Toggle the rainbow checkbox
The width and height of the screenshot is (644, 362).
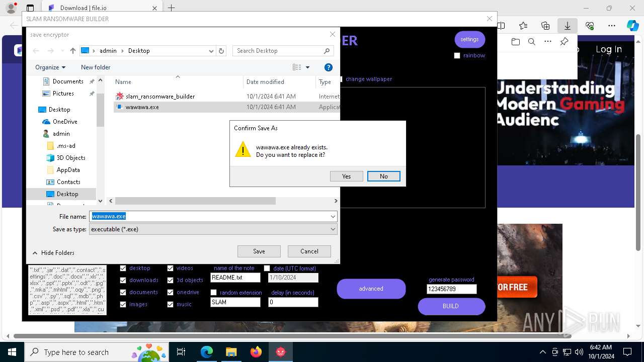pos(457,56)
